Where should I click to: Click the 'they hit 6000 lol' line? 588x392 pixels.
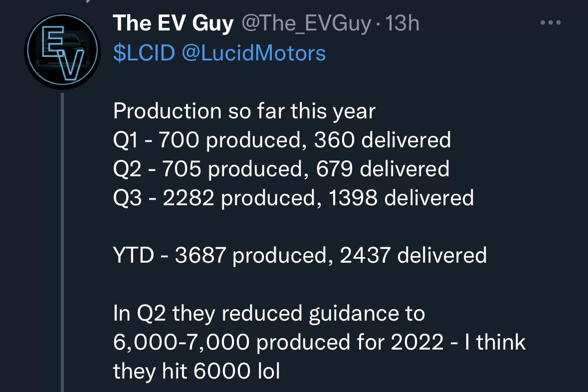point(196,371)
